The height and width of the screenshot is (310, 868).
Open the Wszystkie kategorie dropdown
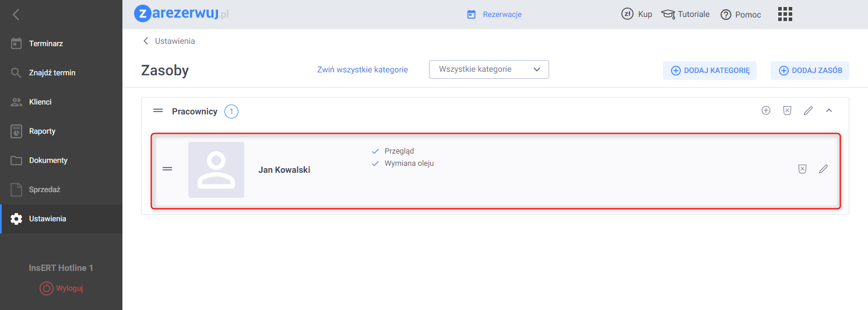(489, 69)
